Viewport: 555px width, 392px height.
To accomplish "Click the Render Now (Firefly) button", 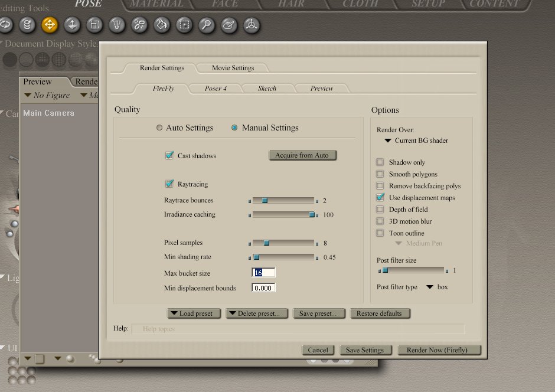I will tap(439, 350).
